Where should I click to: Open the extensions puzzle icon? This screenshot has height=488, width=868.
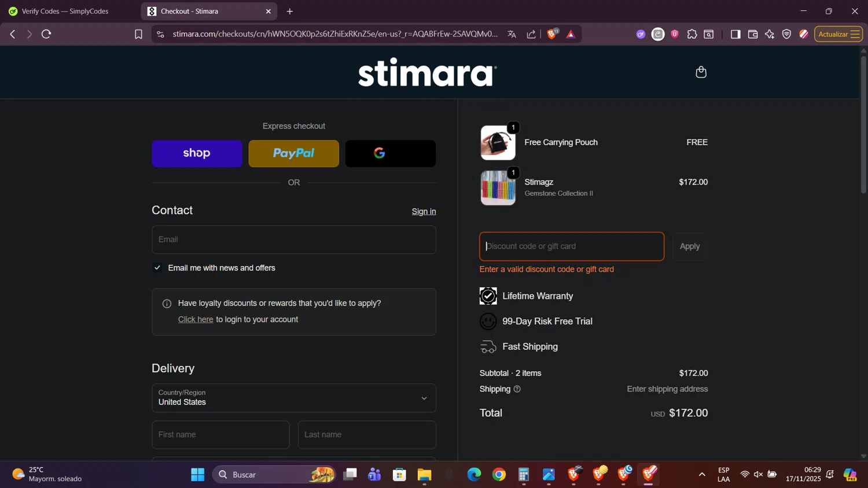pyautogui.click(x=692, y=34)
